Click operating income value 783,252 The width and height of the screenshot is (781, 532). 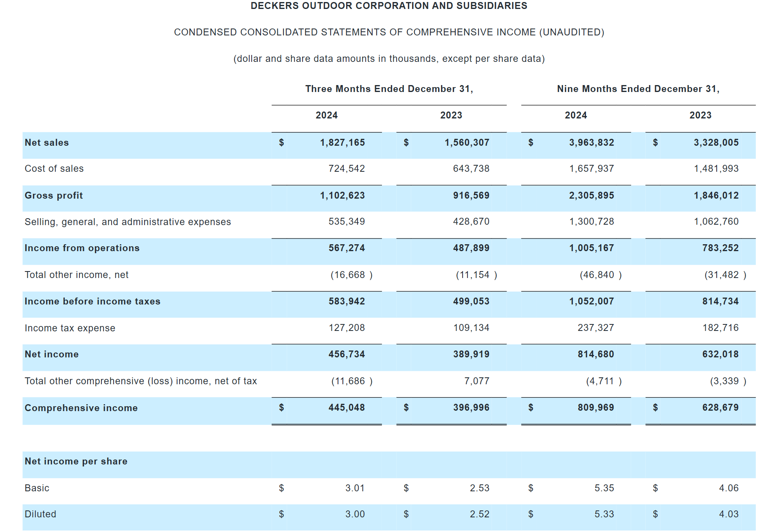(721, 248)
